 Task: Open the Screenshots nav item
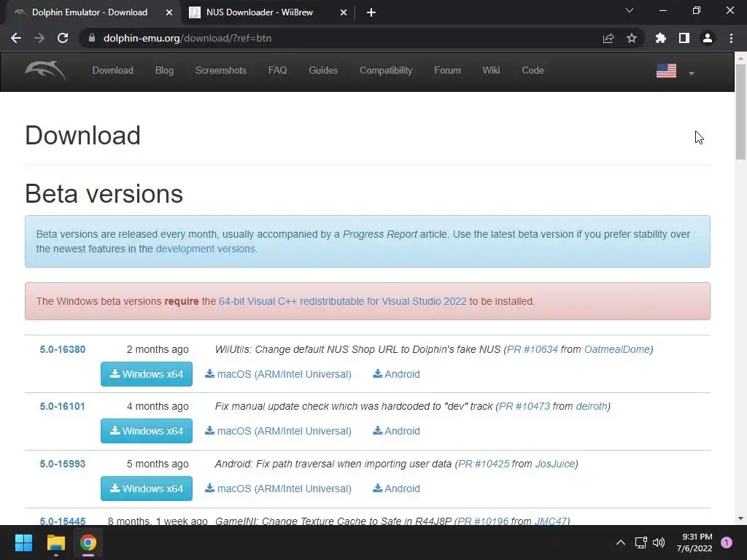(x=220, y=71)
